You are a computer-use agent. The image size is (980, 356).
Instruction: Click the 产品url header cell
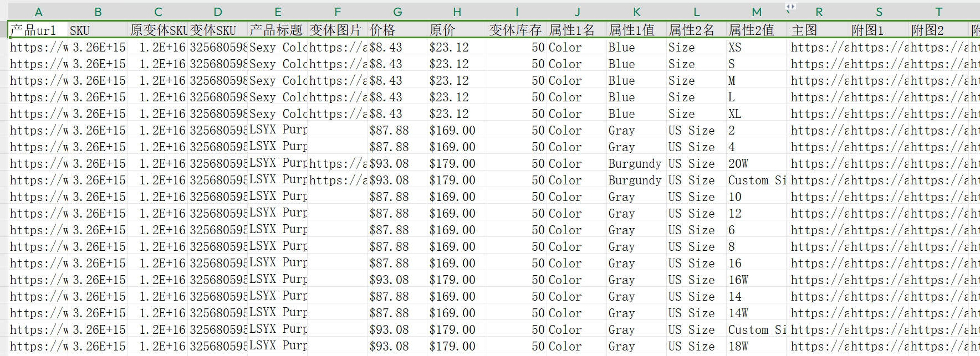38,30
